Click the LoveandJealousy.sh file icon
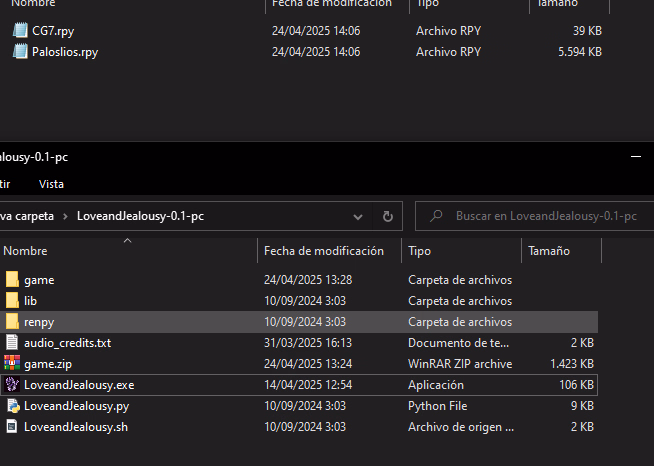The width and height of the screenshot is (654, 466). click(x=12, y=427)
